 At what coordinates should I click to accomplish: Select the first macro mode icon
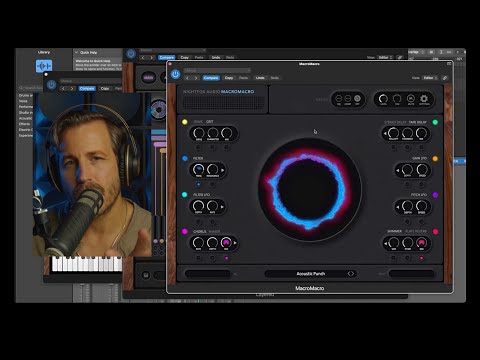339,99
